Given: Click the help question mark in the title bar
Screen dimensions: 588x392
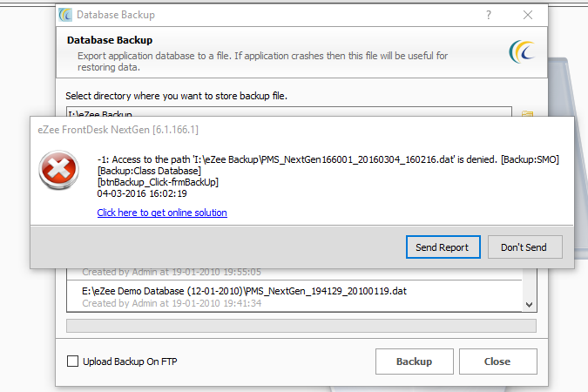Looking at the screenshot, I should pos(489,15).
